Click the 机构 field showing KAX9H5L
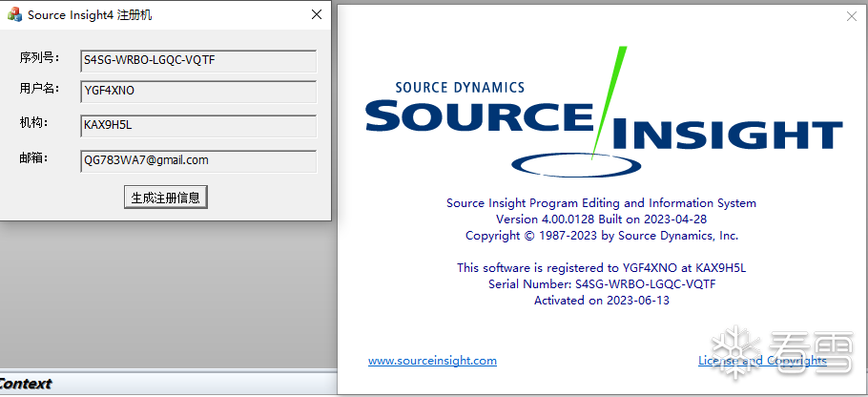Screen dimensions: 868x397 tap(198, 126)
